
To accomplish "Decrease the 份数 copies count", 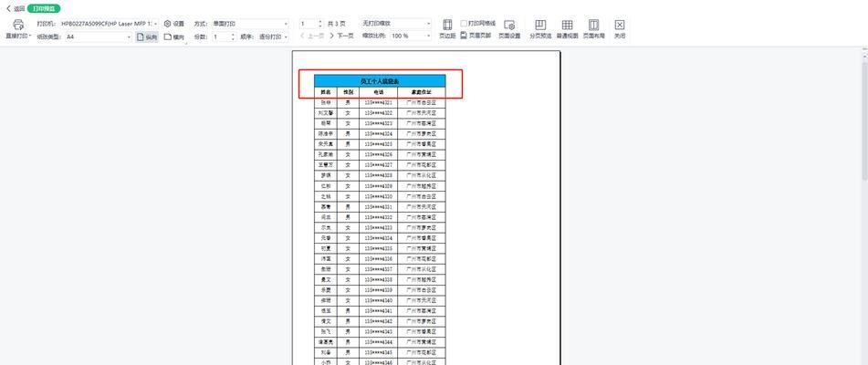I will [x=233, y=39].
